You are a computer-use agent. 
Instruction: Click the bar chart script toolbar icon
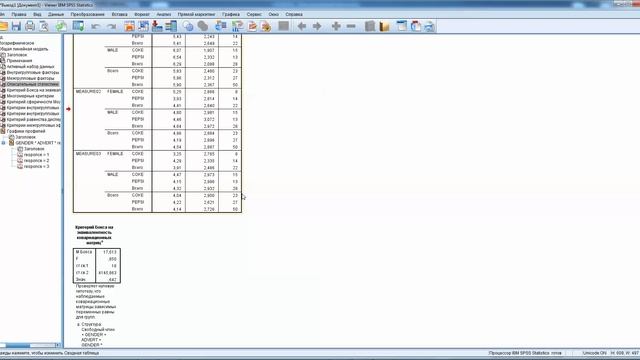[x=238, y=27]
